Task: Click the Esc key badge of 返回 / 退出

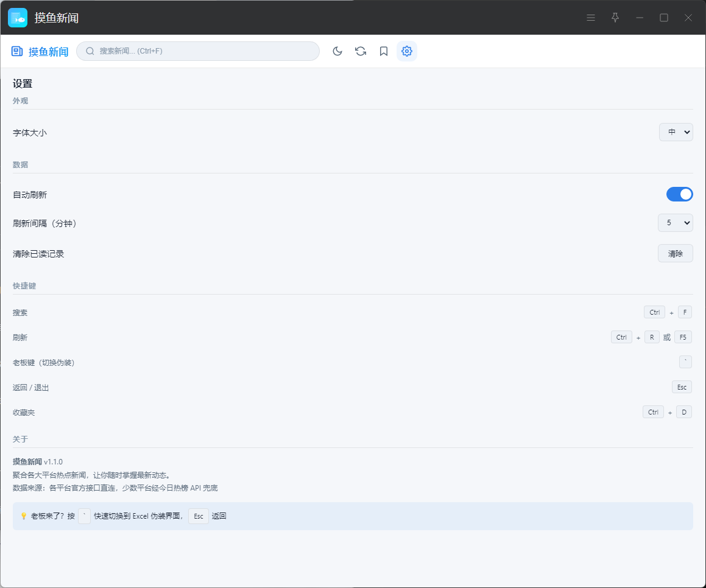Action: coord(682,387)
